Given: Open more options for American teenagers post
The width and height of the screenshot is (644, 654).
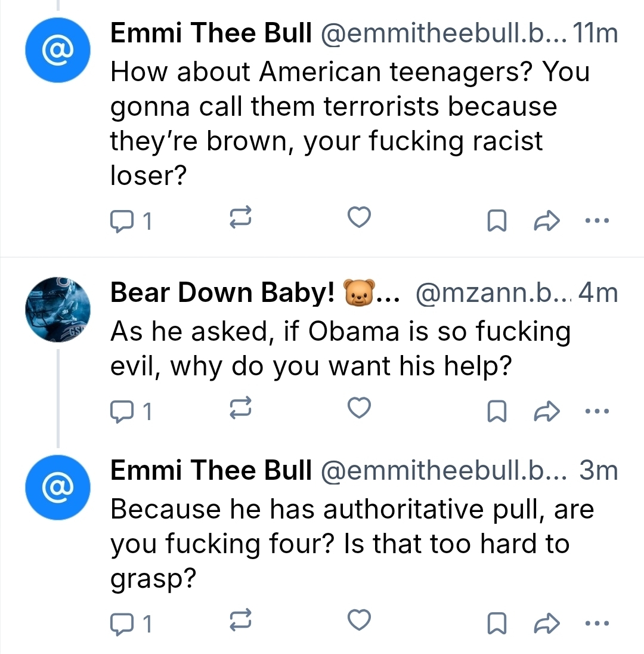Looking at the screenshot, I should click(x=597, y=220).
